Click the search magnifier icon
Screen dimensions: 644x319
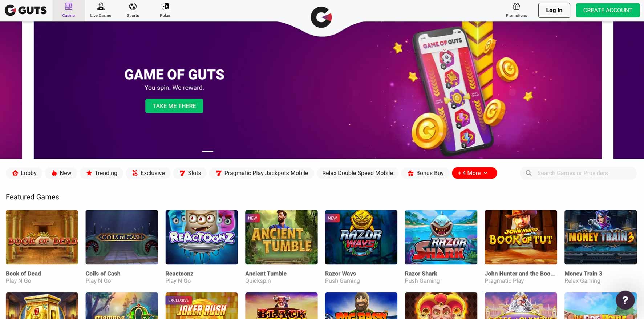[x=529, y=173]
